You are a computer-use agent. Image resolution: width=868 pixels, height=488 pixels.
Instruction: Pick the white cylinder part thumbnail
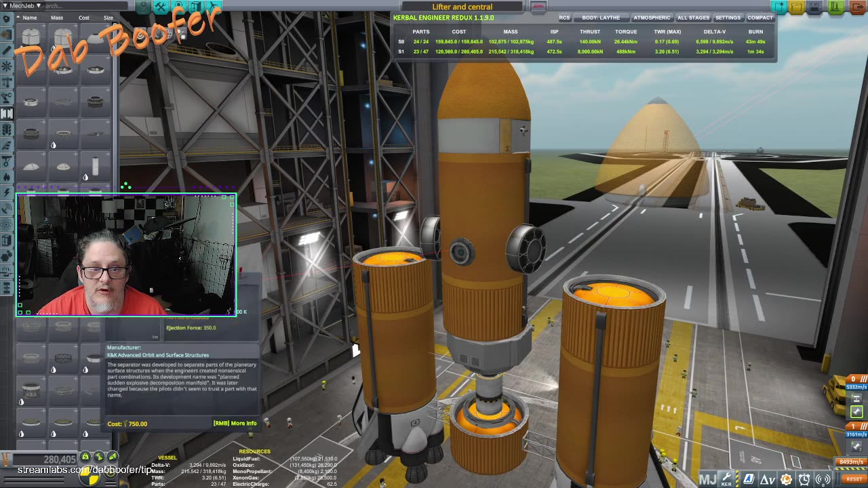(96, 166)
